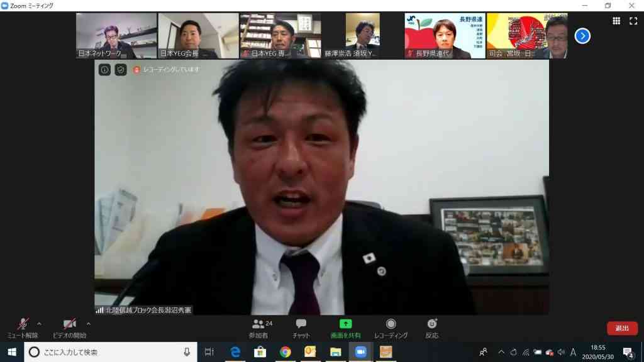Start video with the ビデオの開始 button
This screenshot has width=644, height=362.
point(69,328)
